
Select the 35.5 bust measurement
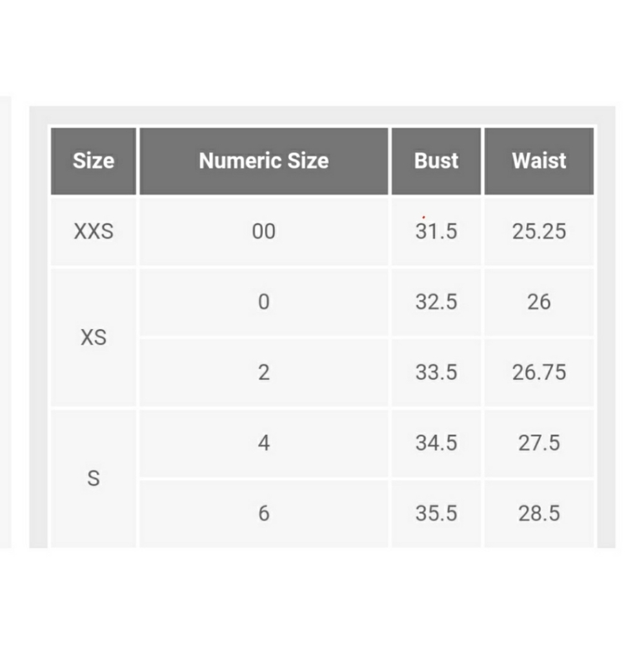(x=436, y=513)
